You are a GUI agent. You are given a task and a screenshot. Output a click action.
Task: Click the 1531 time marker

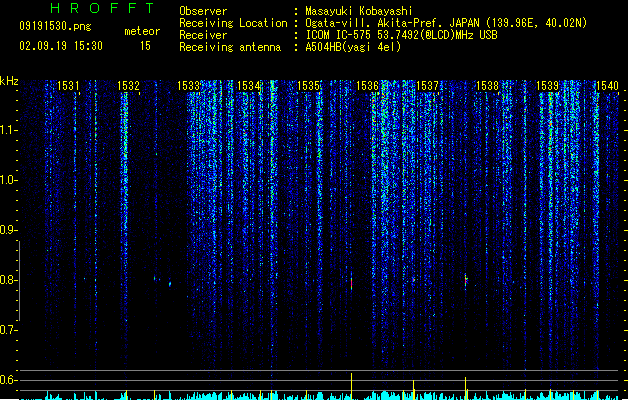[x=68, y=86]
